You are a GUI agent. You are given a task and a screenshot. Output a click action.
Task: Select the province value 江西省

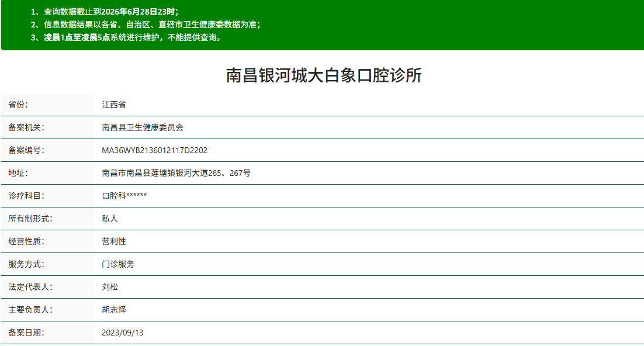pyautogui.click(x=114, y=105)
